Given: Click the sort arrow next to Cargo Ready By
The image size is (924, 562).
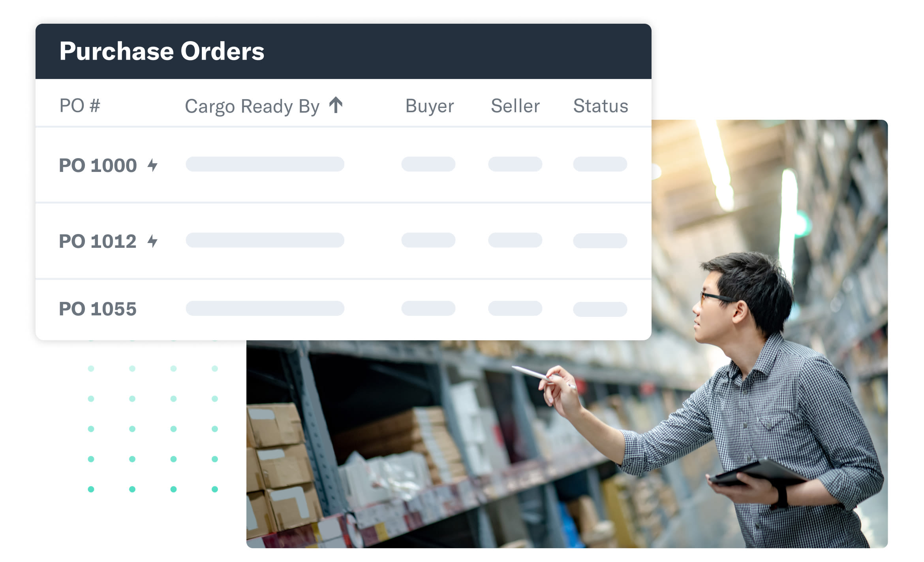Looking at the screenshot, I should coord(336,105).
